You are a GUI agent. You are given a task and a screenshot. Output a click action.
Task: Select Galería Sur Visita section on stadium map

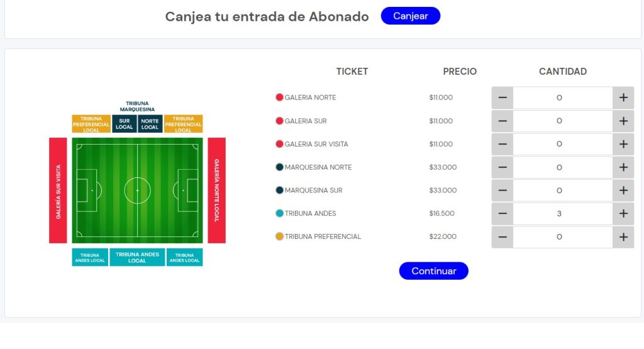(x=58, y=191)
